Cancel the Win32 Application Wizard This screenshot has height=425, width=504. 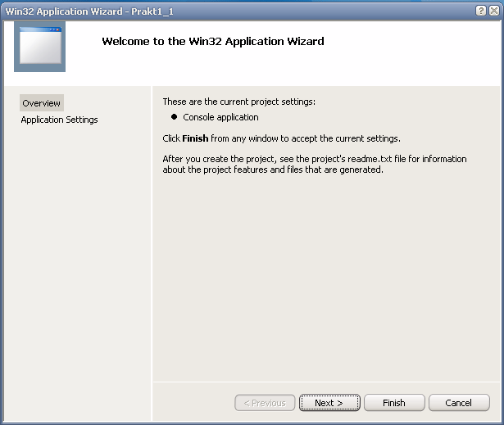[x=459, y=403]
